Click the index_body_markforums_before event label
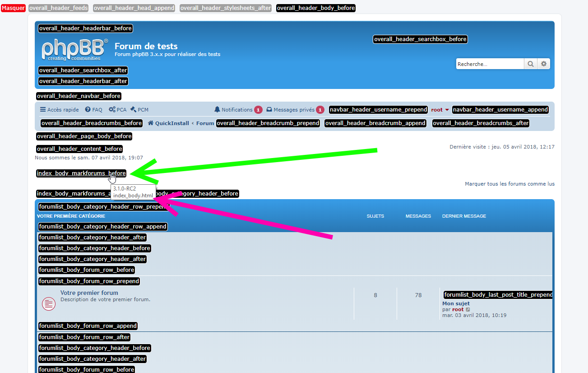The height and width of the screenshot is (373, 588). click(81, 173)
